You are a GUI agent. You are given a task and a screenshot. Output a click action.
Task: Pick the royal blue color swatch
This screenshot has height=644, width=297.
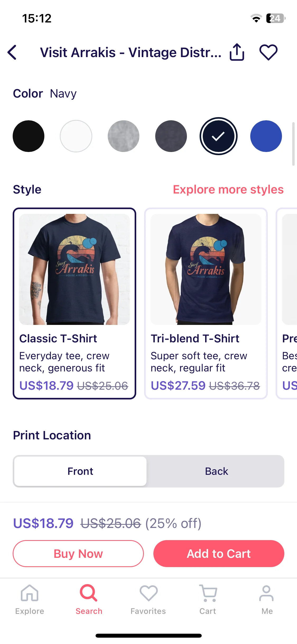click(x=266, y=136)
